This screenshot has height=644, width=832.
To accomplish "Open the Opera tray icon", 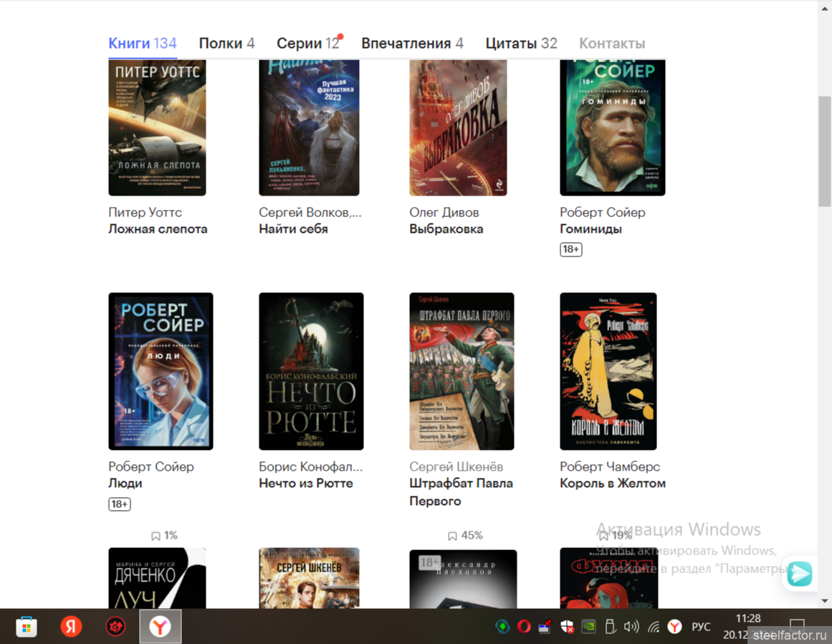I will [x=524, y=627].
